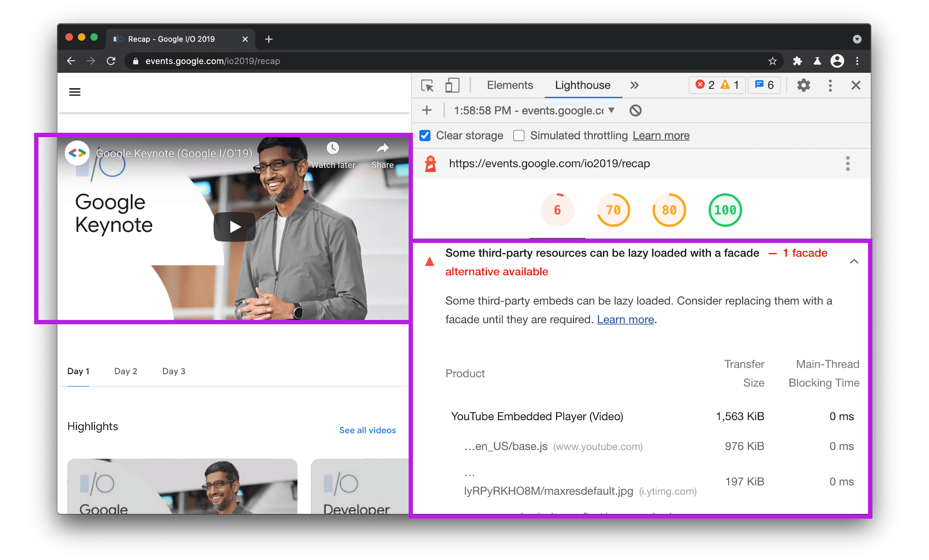Enable Simulated throttling checkbox
Viewport: 929px width, 560px height.
pos(519,136)
